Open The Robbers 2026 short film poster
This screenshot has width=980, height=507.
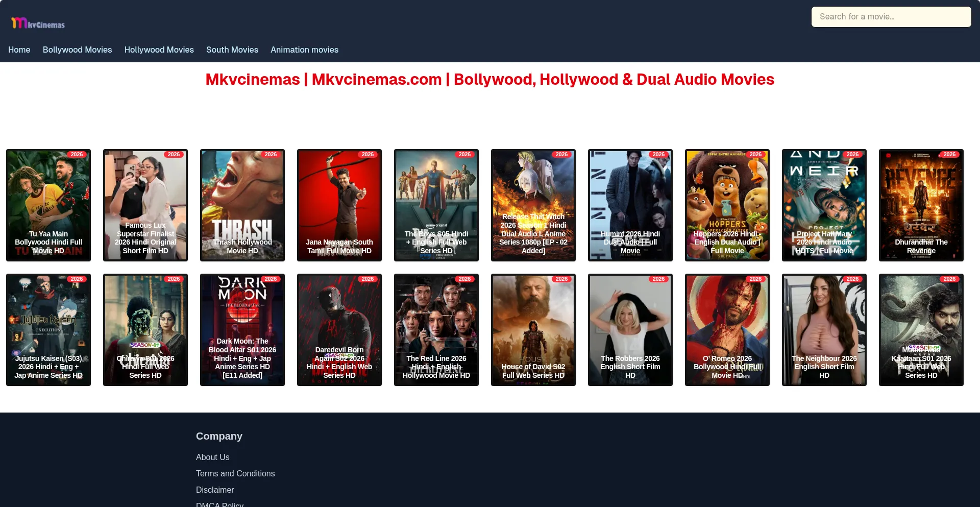tap(630, 330)
